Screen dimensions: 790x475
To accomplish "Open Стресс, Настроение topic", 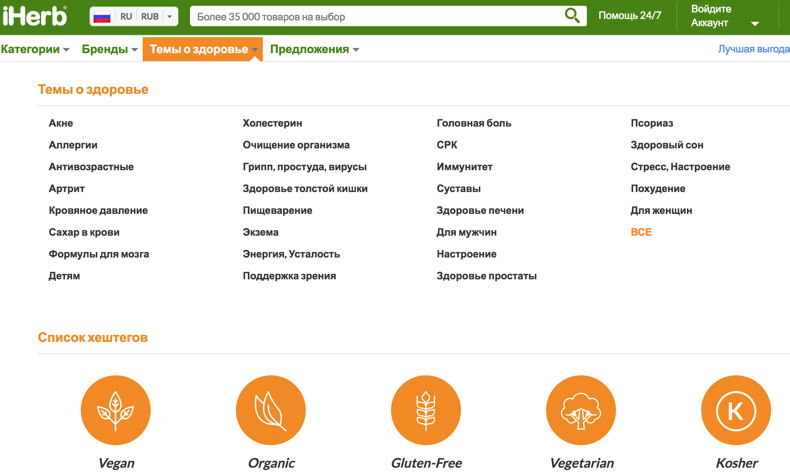I will point(680,167).
